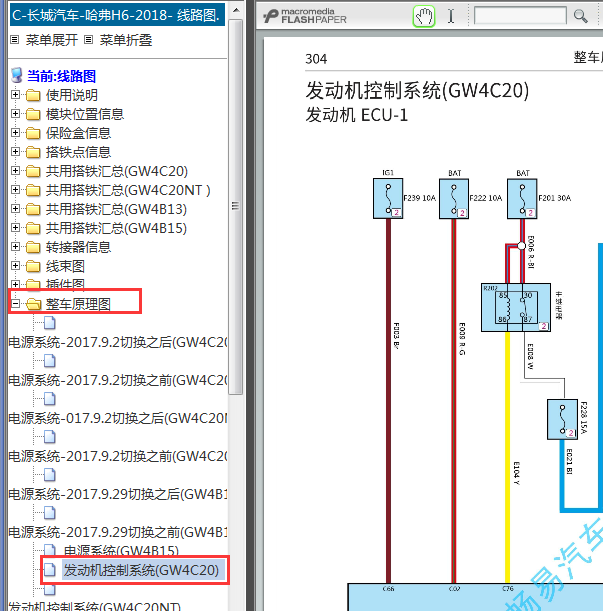This screenshot has width=603, height=611.
Task: Click 菜单展开 to expand all menus
Action: (x=52, y=40)
